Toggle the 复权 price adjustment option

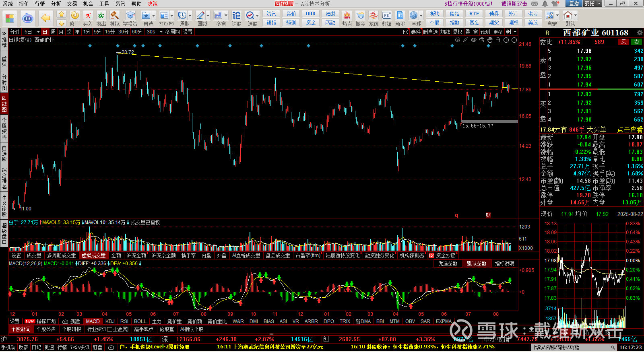coord(458,32)
